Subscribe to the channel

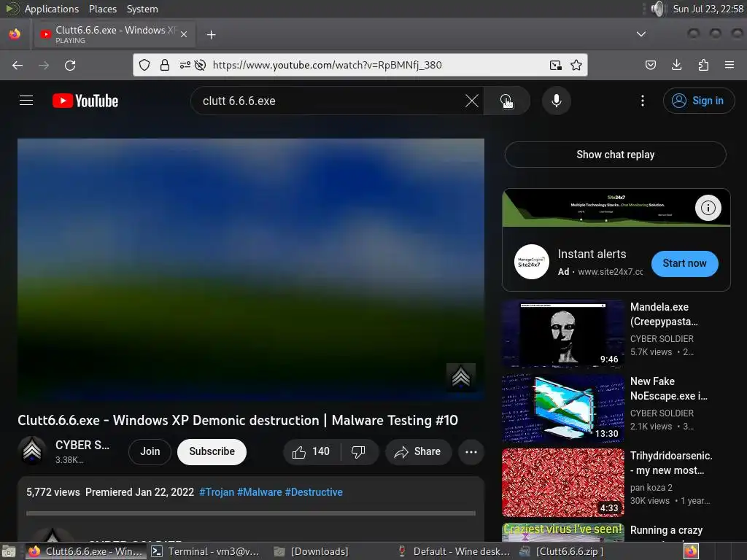212,451
